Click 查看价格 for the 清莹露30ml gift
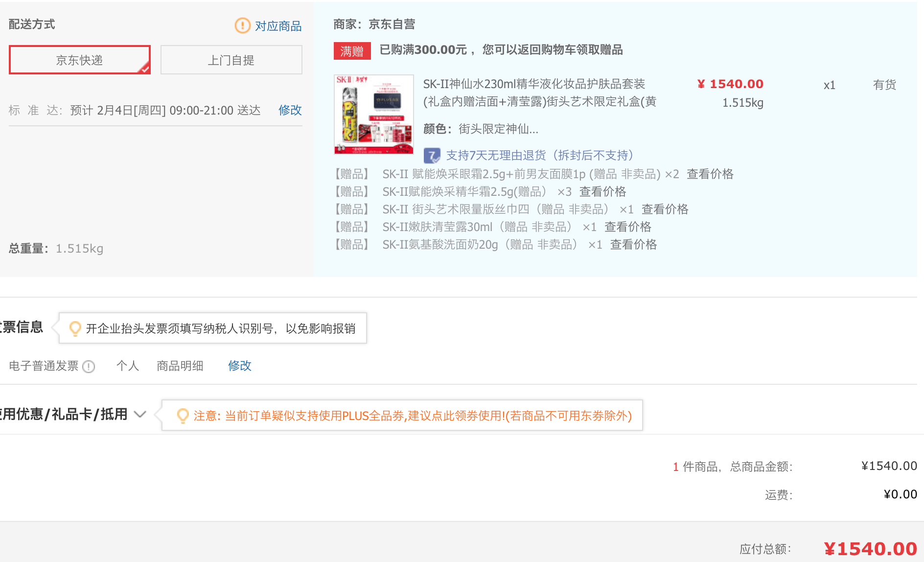Image resolution: width=924 pixels, height=562 pixels. (x=628, y=227)
